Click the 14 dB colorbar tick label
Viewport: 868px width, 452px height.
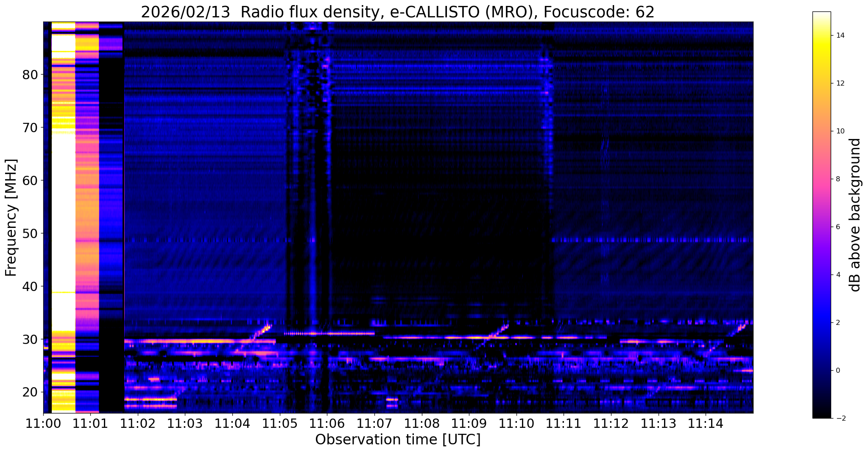(x=840, y=36)
